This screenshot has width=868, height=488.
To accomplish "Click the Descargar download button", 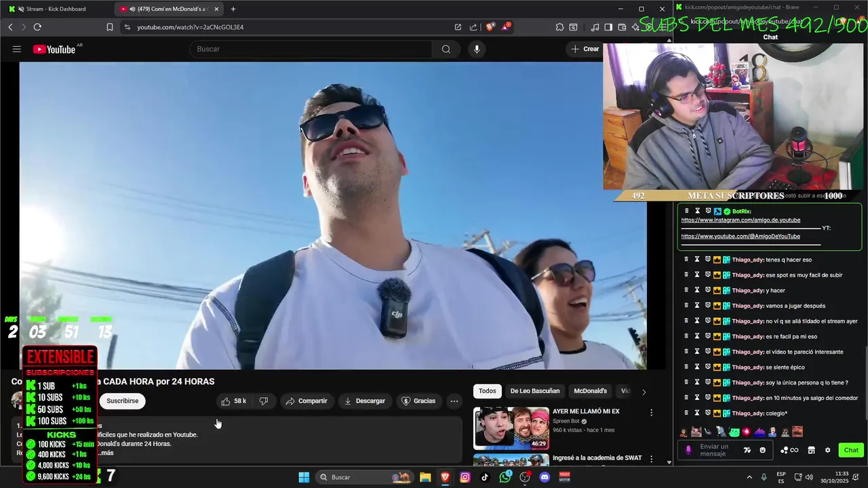I will [365, 401].
